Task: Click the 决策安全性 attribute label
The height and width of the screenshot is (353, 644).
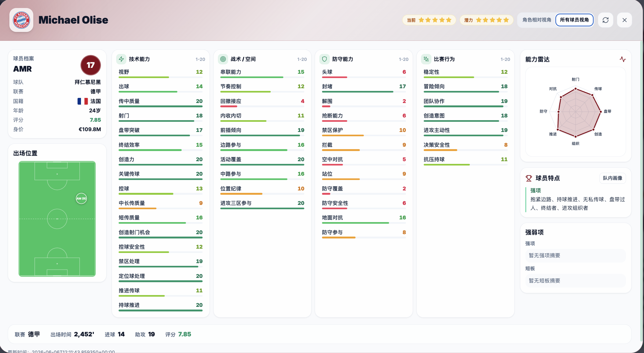Action: click(437, 145)
